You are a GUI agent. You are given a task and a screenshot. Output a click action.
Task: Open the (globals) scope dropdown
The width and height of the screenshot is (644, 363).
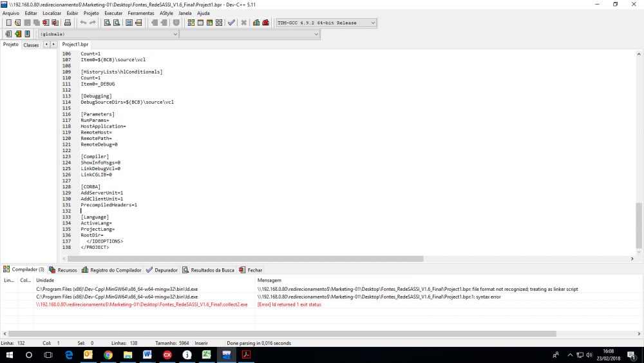(108, 34)
